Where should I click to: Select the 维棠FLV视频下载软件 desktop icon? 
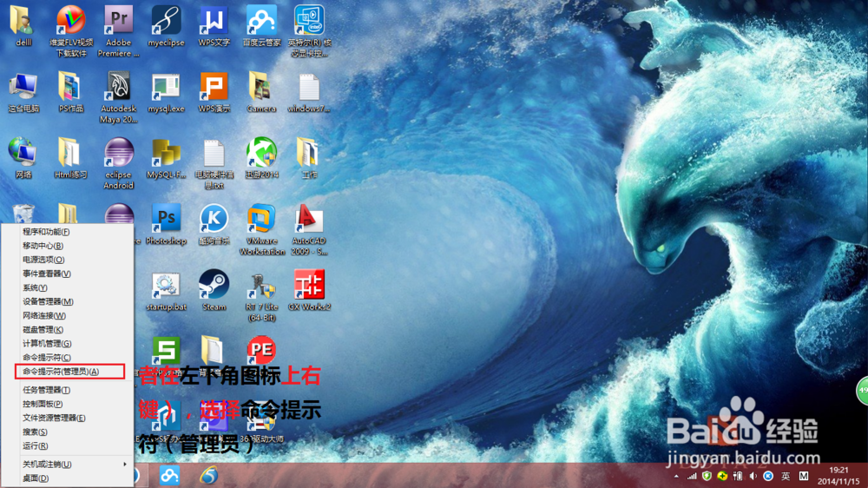(71, 30)
